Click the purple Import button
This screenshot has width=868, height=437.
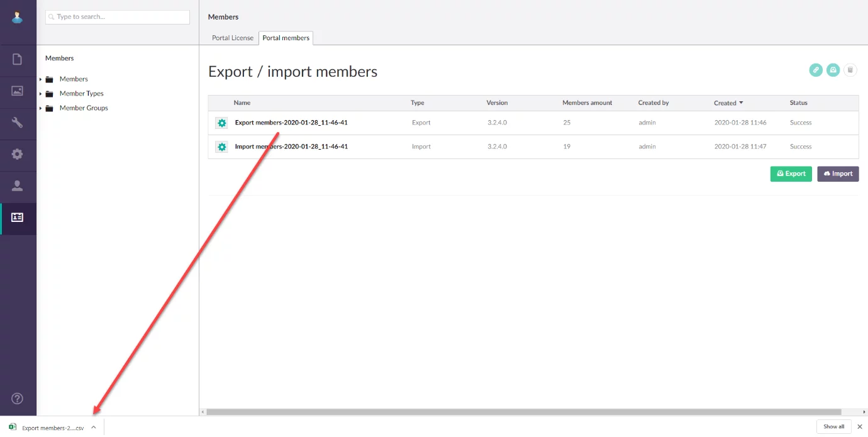pyautogui.click(x=838, y=174)
